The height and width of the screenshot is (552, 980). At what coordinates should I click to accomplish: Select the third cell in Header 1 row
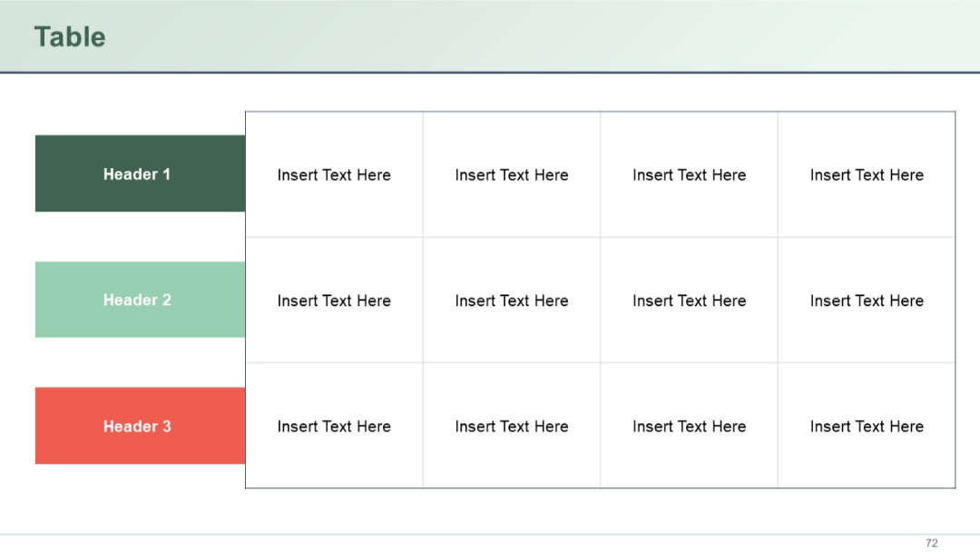[x=689, y=174]
